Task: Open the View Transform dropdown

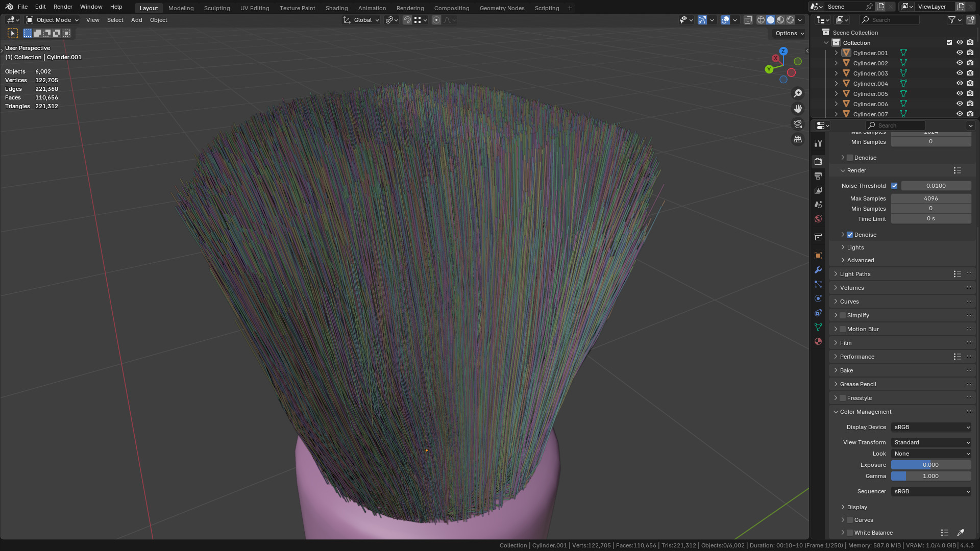Action: pos(931,442)
